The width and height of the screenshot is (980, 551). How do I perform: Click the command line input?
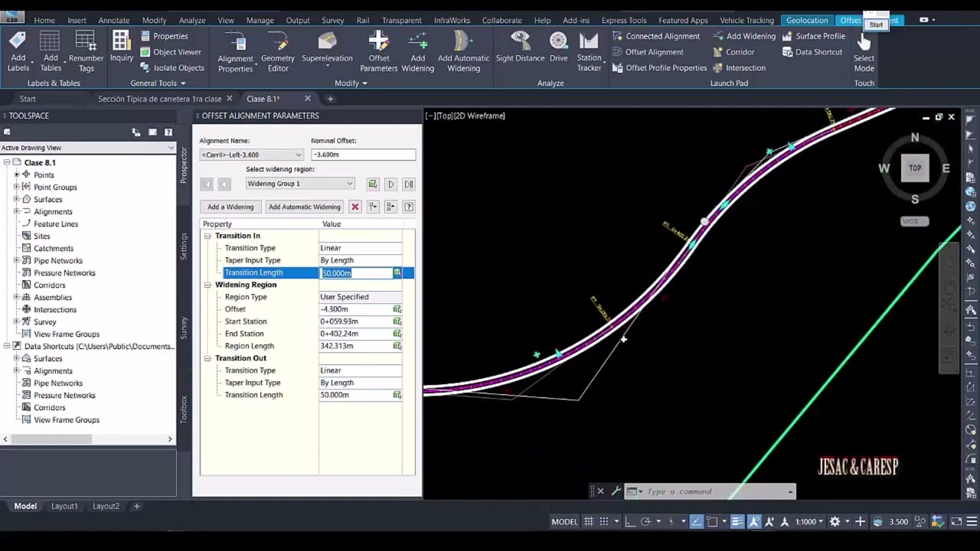pos(715,491)
